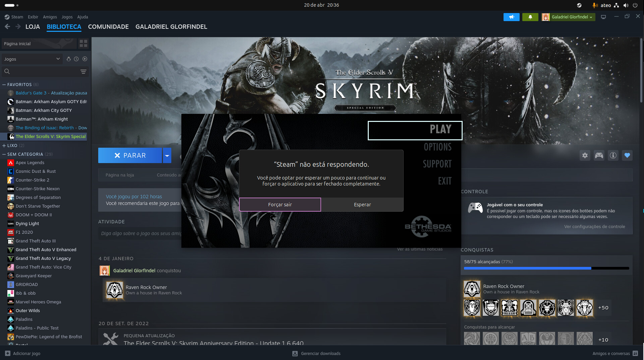Click the announcements megaphone button
The image size is (644, 360).
coord(512,17)
